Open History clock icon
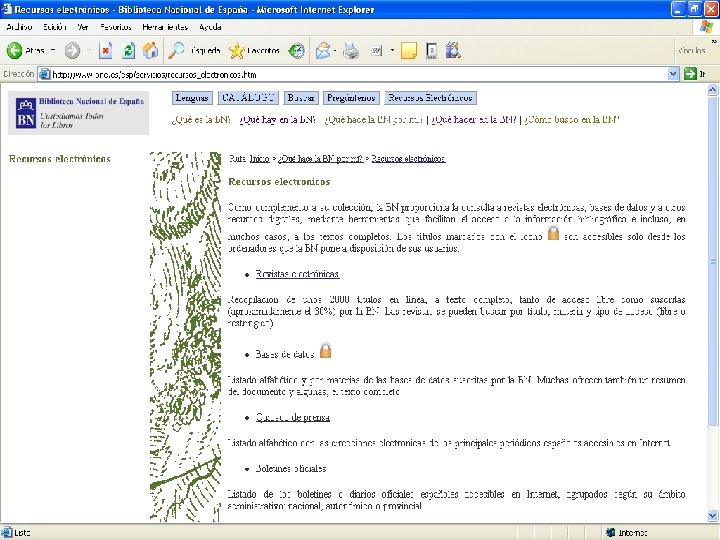 tap(296, 51)
